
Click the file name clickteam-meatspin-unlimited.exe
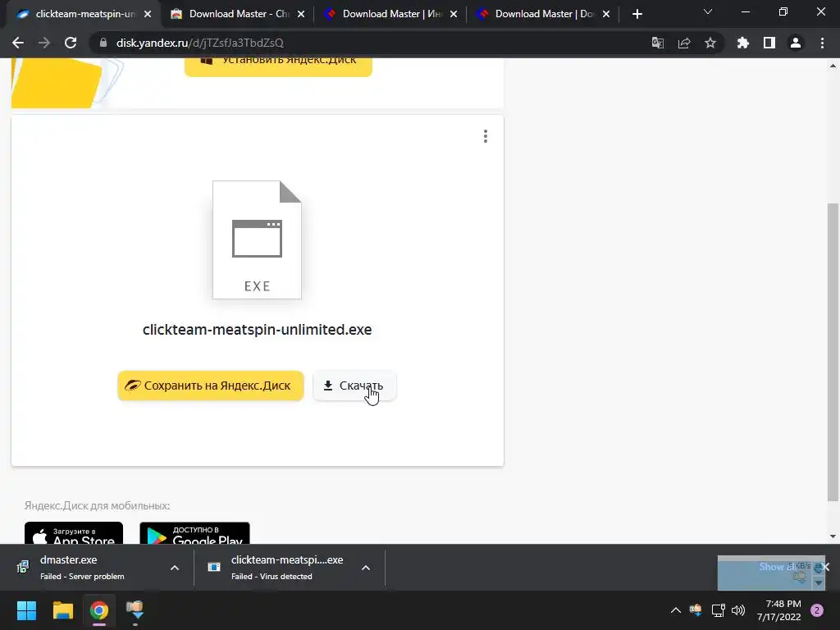point(257,330)
